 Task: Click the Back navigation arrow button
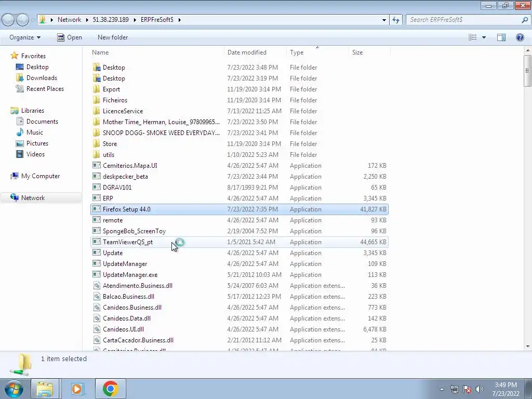click(8, 20)
